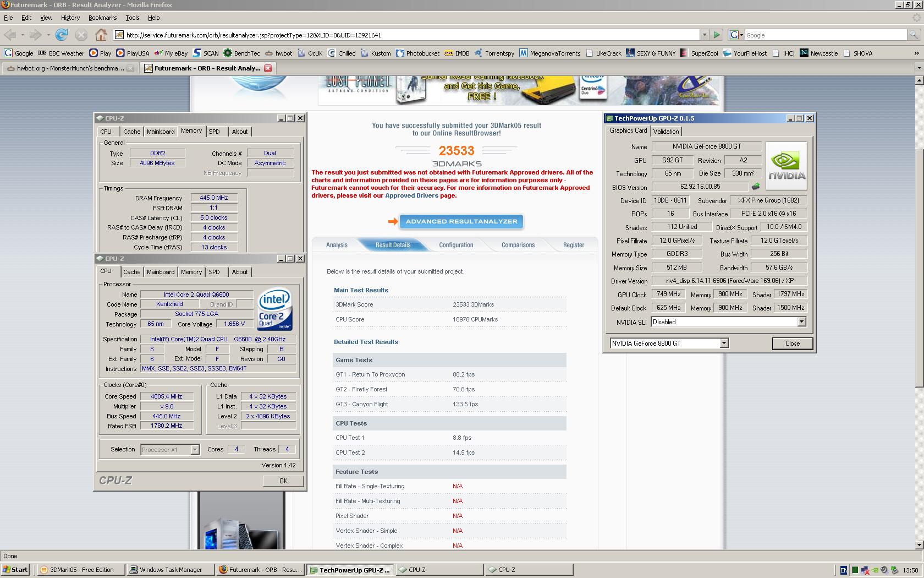924x578 pixels.
Task: Open the PlayUSA bookmark
Action: [x=133, y=53]
